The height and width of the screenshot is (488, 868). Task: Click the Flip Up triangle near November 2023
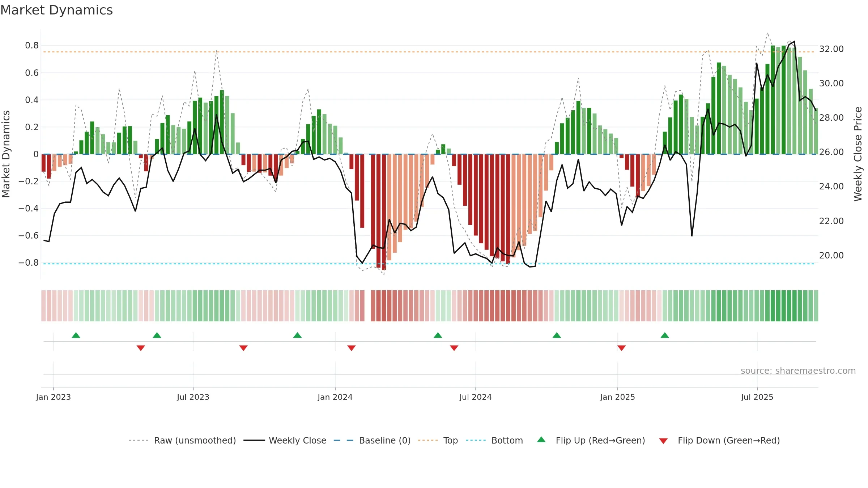point(297,335)
